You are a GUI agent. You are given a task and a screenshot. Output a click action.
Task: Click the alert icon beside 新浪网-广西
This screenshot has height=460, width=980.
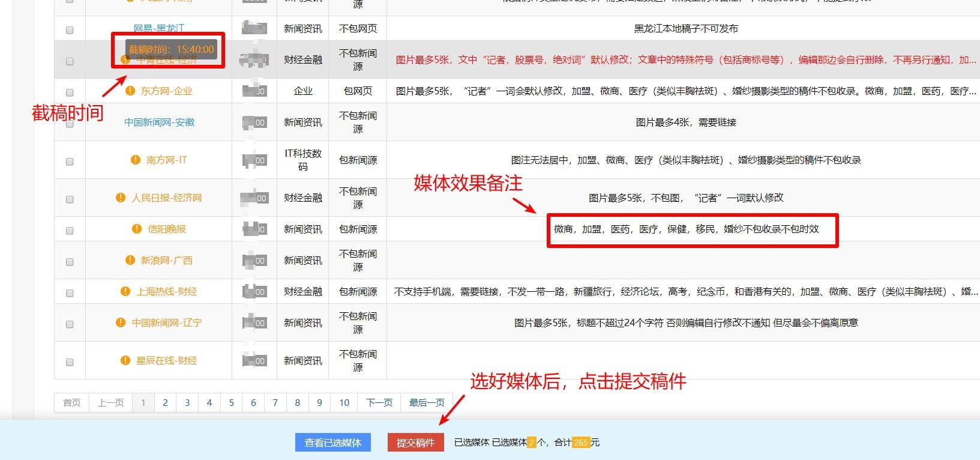130,260
